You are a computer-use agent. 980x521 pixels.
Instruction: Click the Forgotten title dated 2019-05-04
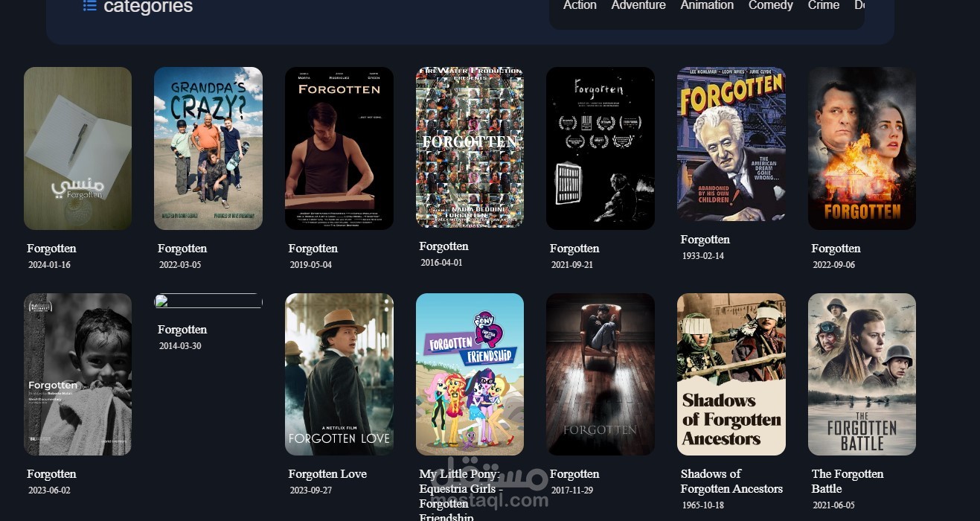[313, 249]
